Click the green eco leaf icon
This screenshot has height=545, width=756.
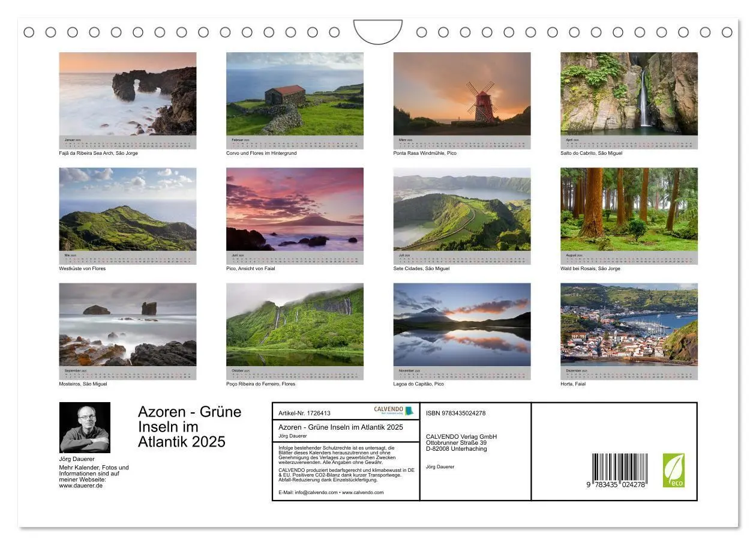coord(673,471)
